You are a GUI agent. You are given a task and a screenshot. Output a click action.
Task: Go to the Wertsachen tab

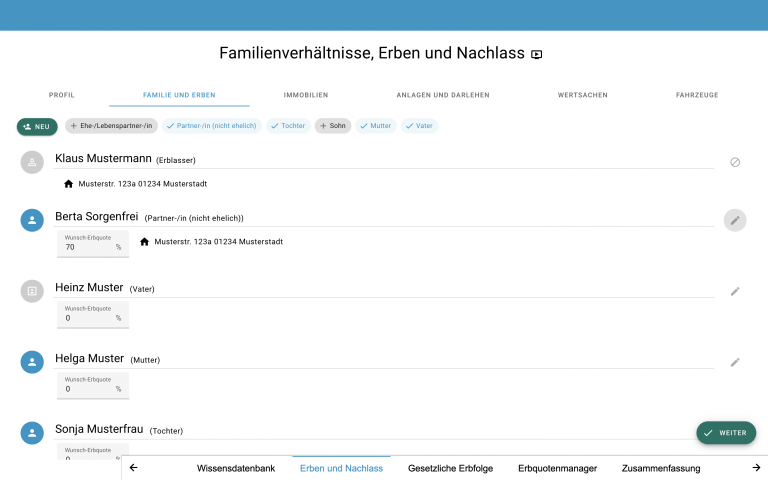[x=582, y=95]
